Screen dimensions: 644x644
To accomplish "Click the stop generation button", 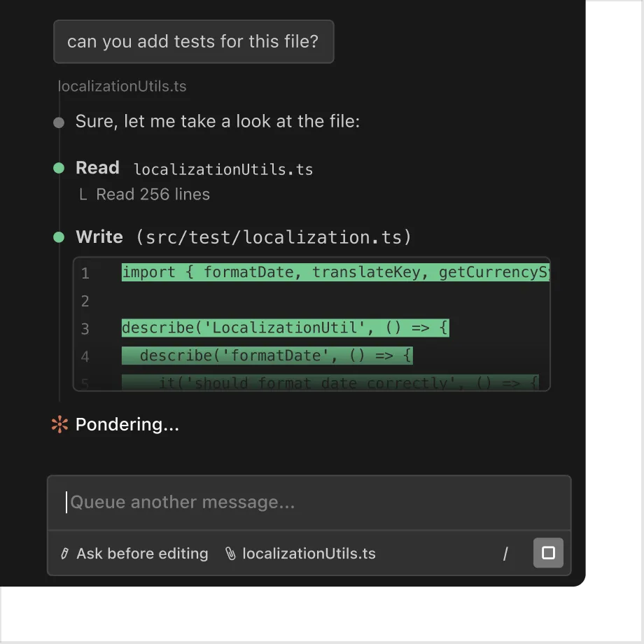I will point(548,553).
